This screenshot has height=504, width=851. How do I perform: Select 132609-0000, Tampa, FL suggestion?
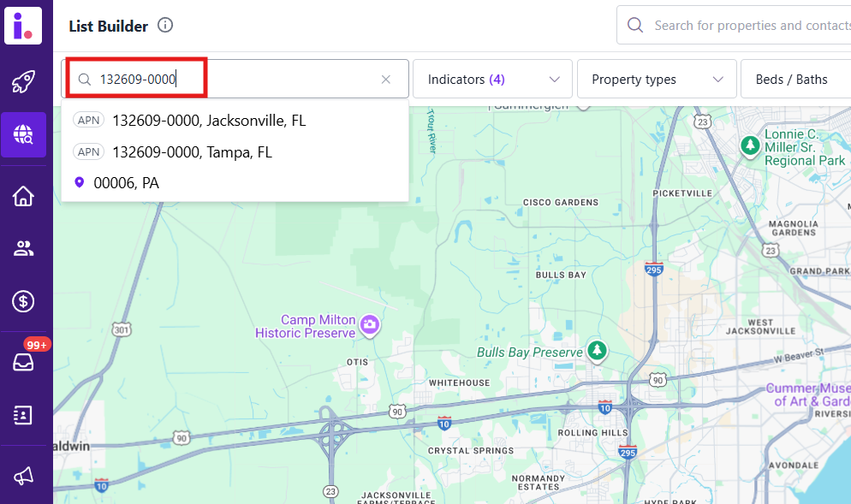[192, 152]
